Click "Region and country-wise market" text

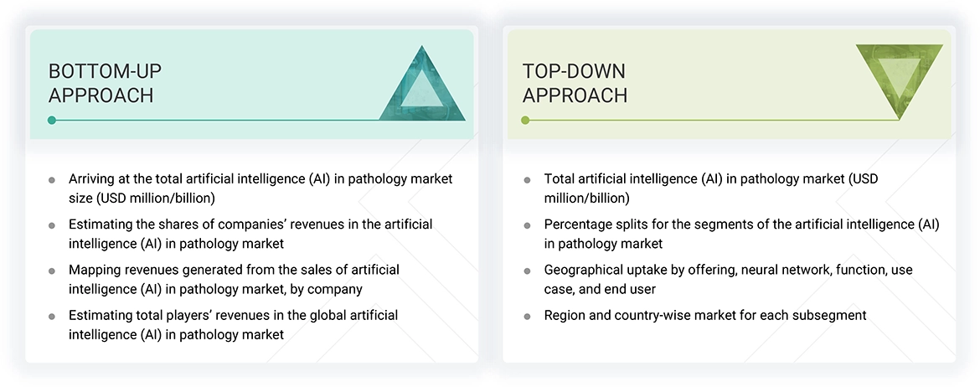704,315
